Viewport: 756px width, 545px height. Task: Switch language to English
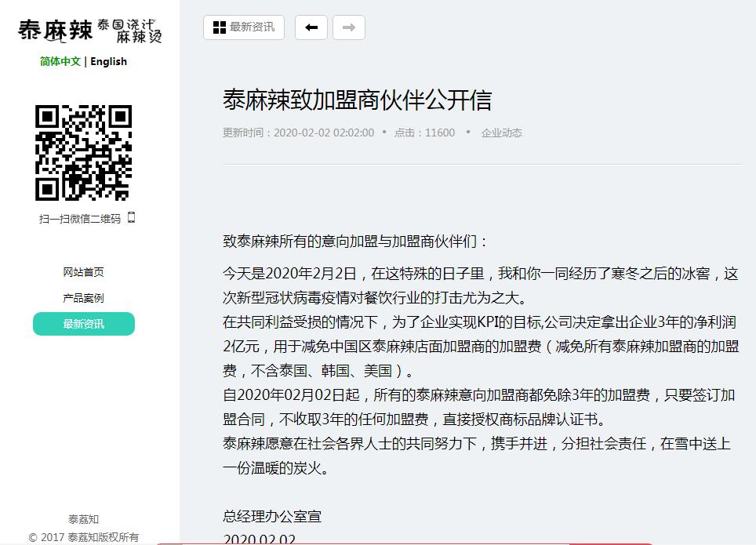[108, 62]
